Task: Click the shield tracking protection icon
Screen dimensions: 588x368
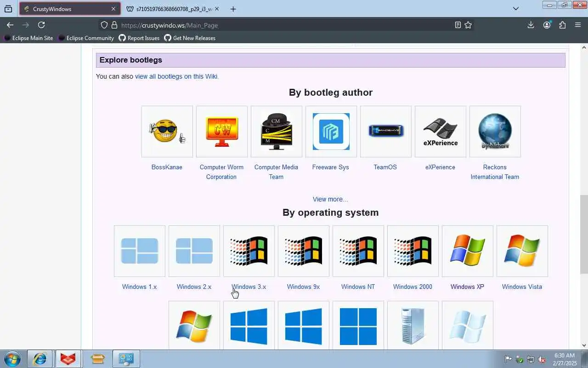Action: pyautogui.click(x=104, y=25)
